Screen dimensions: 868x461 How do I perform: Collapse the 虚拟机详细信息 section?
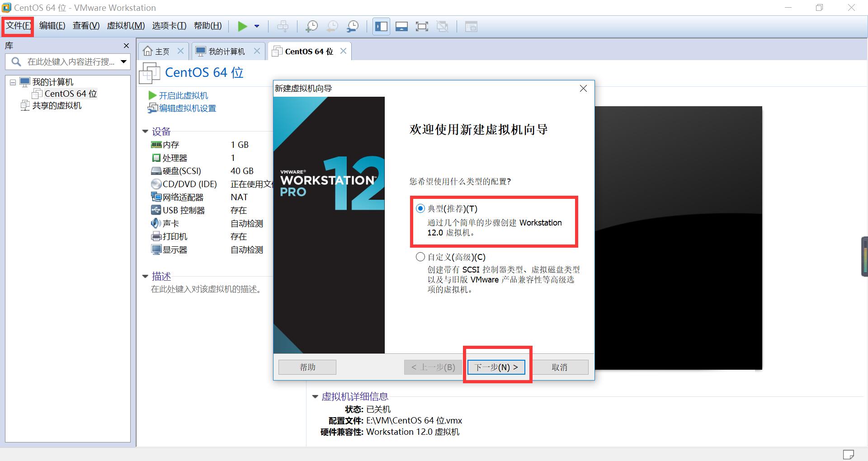pos(315,397)
